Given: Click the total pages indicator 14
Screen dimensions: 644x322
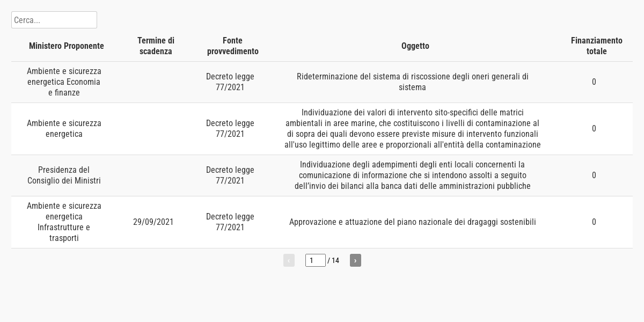Looking at the screenshot, I should click(334, 261).
